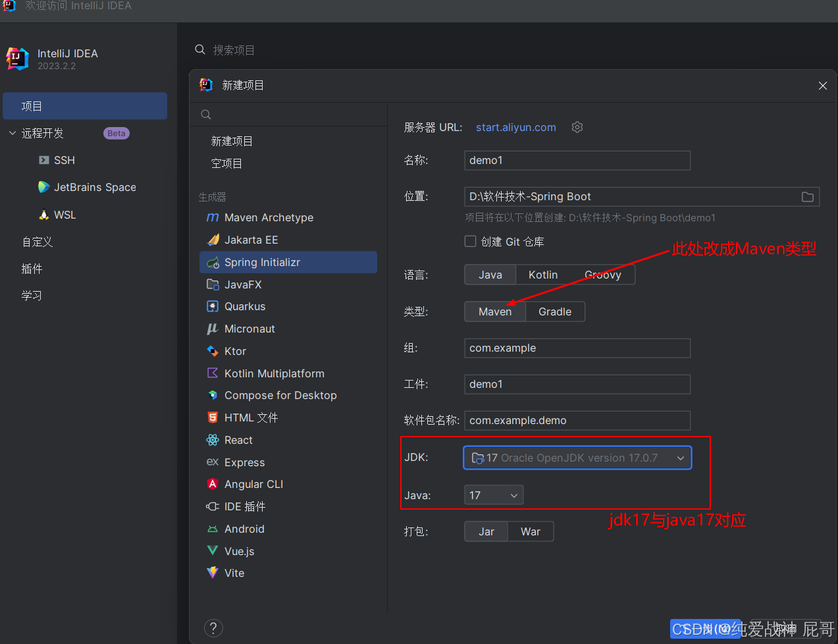The image size is (838, 644).
Task: Click the Quarkus generator icon
Action: coord(213,306)
